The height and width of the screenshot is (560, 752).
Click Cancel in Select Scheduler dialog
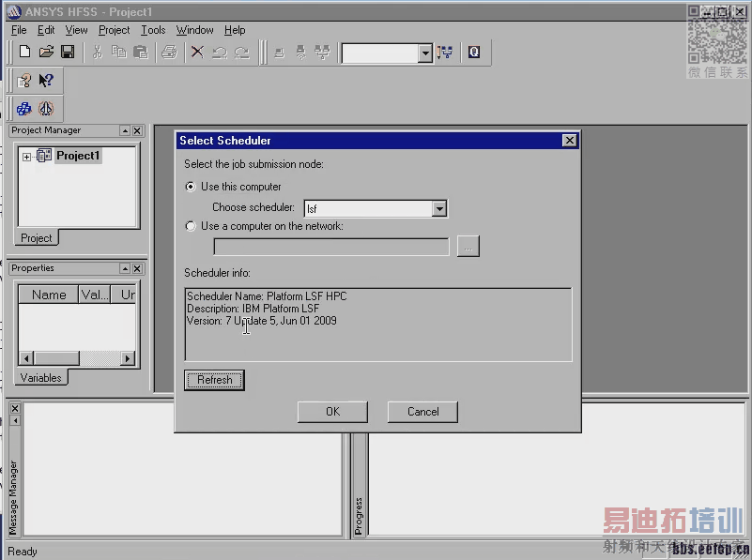click(x=422, y=412)
